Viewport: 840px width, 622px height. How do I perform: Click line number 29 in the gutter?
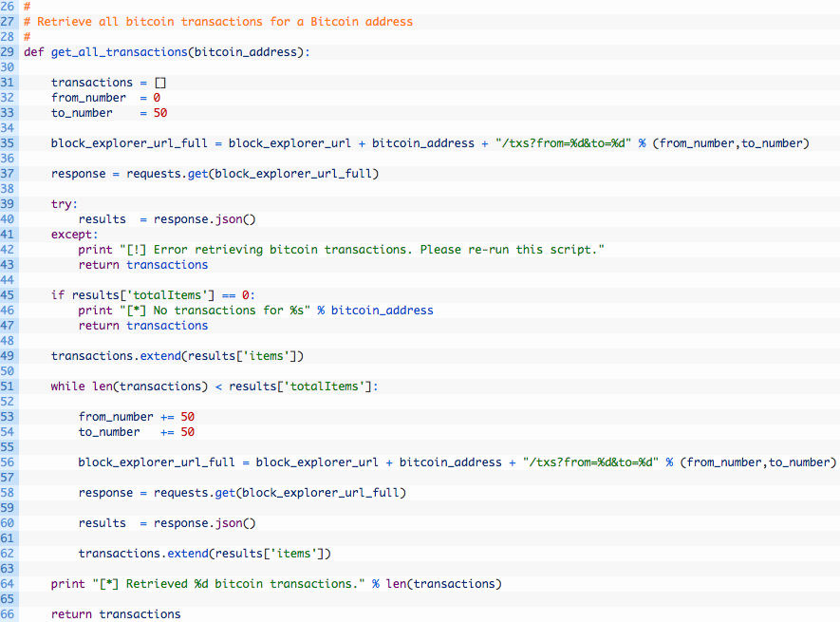click(x=8, y=52)
